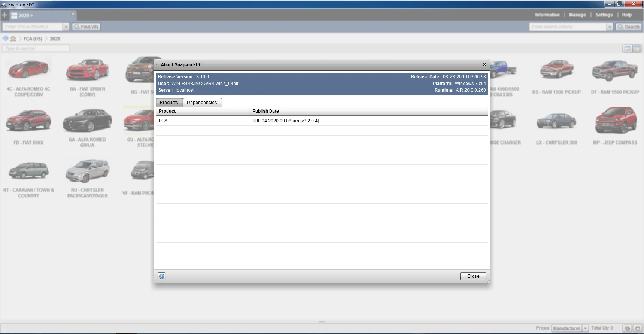Open the Information menu
Image resolution: width=644 pixels, height=334 pixels.
click(547, 15)
